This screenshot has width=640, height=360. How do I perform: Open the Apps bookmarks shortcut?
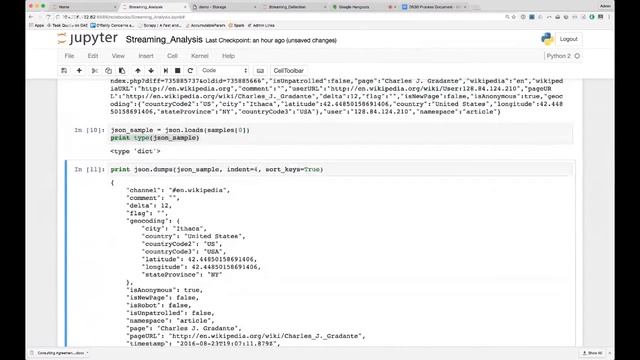click(37, 25)
